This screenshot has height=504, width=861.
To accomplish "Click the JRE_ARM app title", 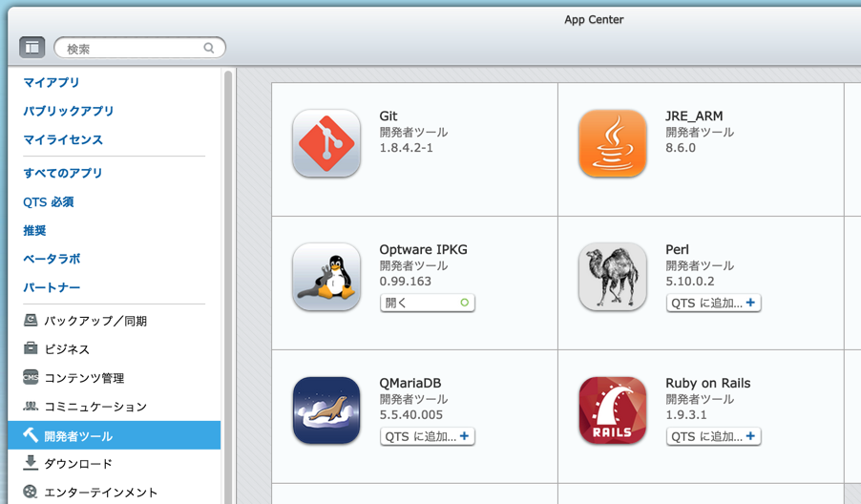I will point(694,115).
